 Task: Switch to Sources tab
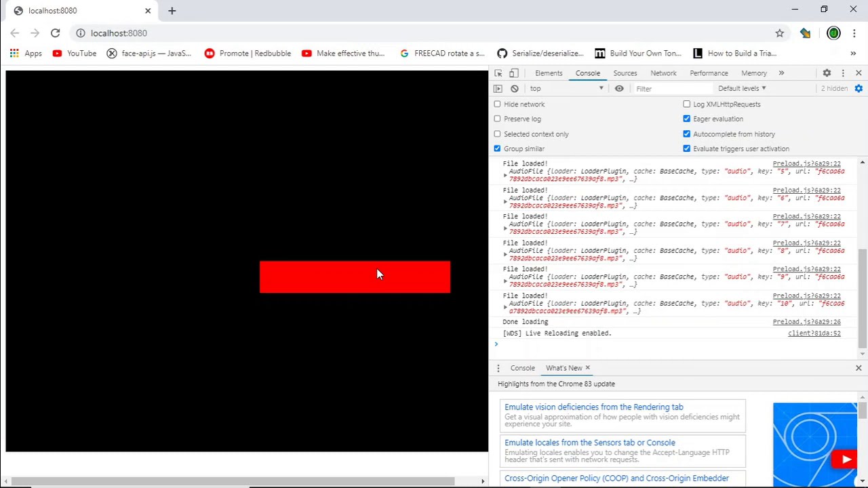pyautogui.click(x=625, y=73)
